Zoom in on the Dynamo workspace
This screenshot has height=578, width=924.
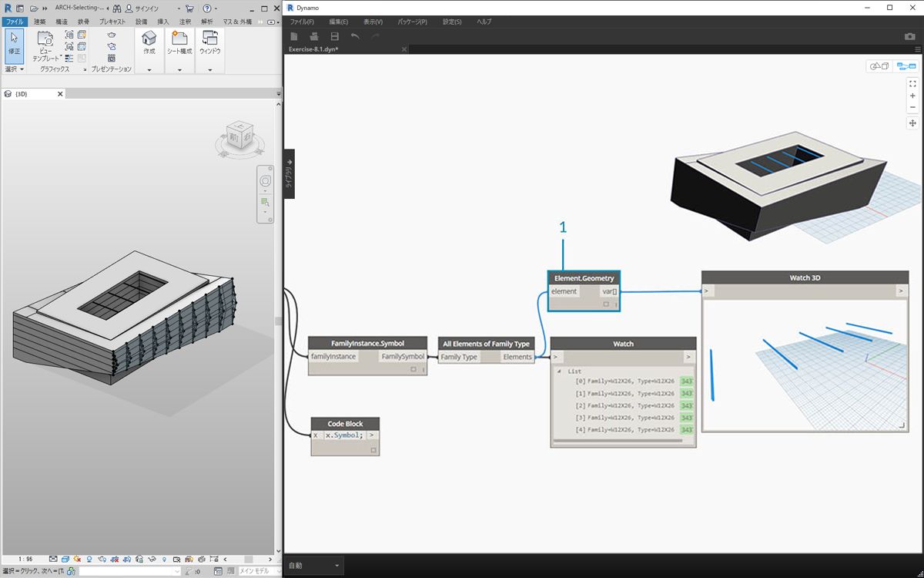912,96
